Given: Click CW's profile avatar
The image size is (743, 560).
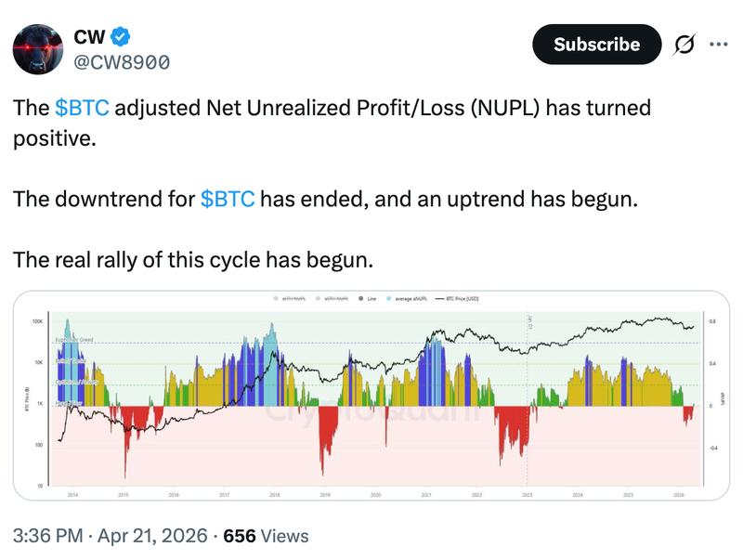Looking at the screenshot, I should coord(39,47).
